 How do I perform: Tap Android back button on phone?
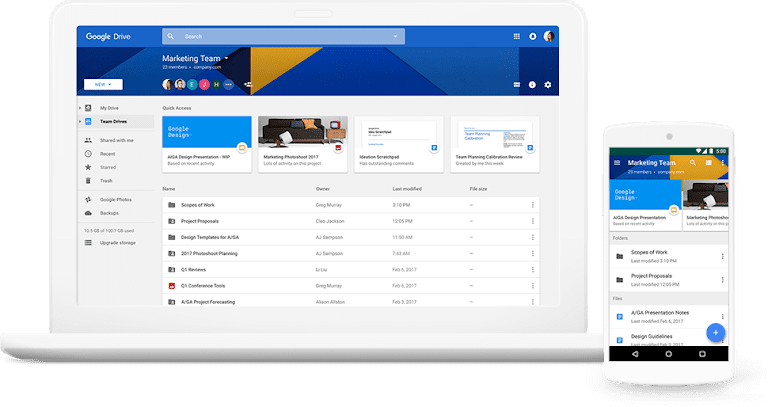[x=635, y=354]
